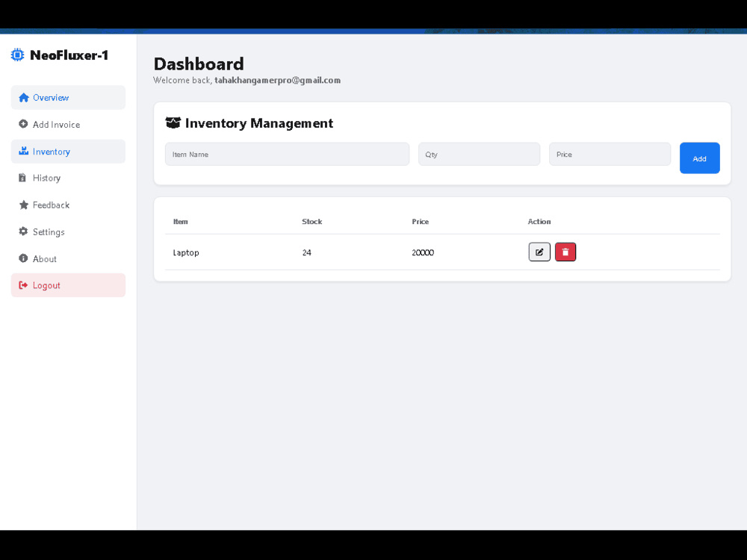
Task: Click the invoice icon beside History
Action: point(22,178)
